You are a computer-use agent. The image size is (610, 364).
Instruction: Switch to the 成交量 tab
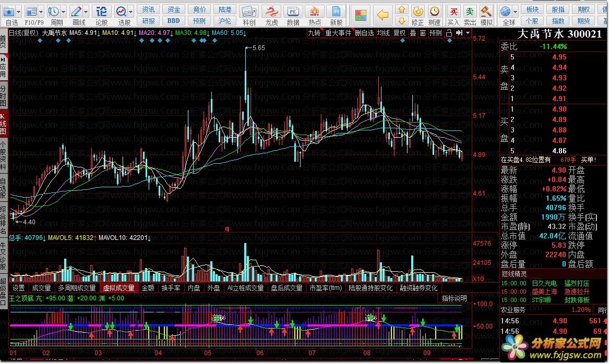click(x=41, y=288)
